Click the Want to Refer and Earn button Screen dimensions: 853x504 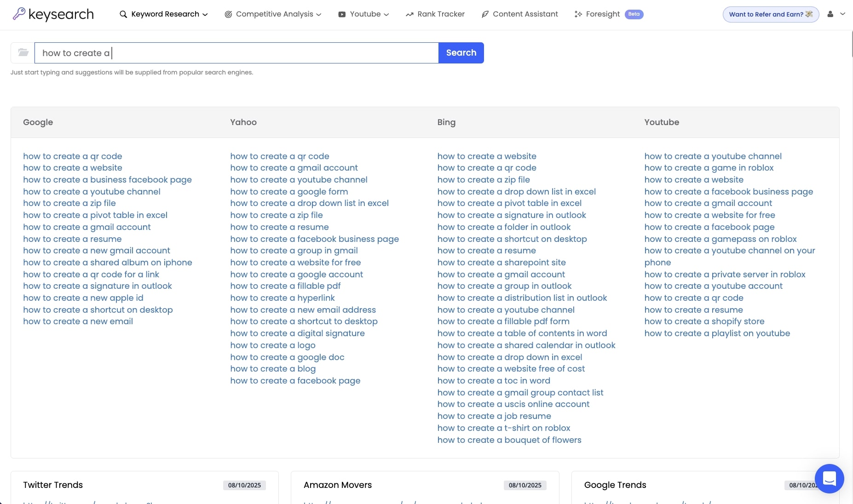point(771,14)
